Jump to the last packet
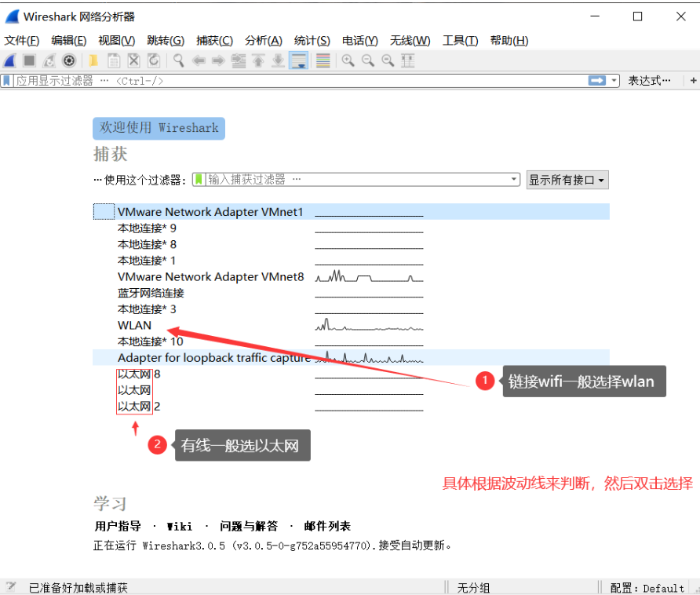This screenshot has width=700, height=595. [278, 60]
